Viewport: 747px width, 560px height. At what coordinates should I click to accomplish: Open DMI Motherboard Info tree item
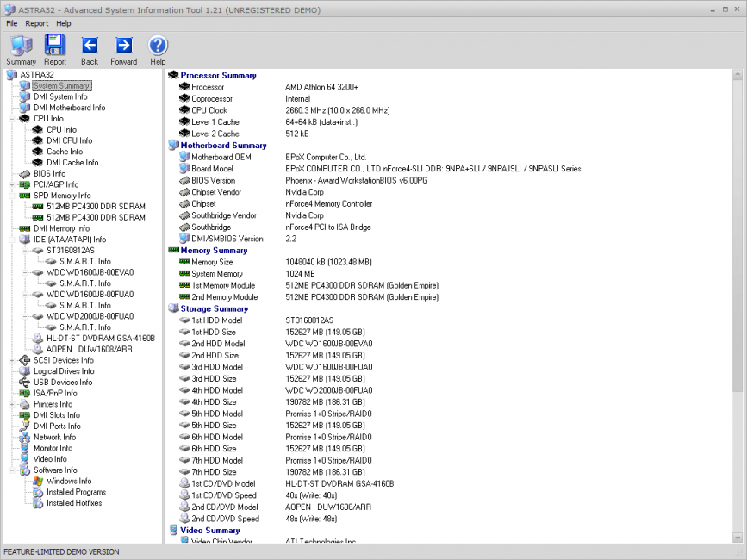click(70, 108)
